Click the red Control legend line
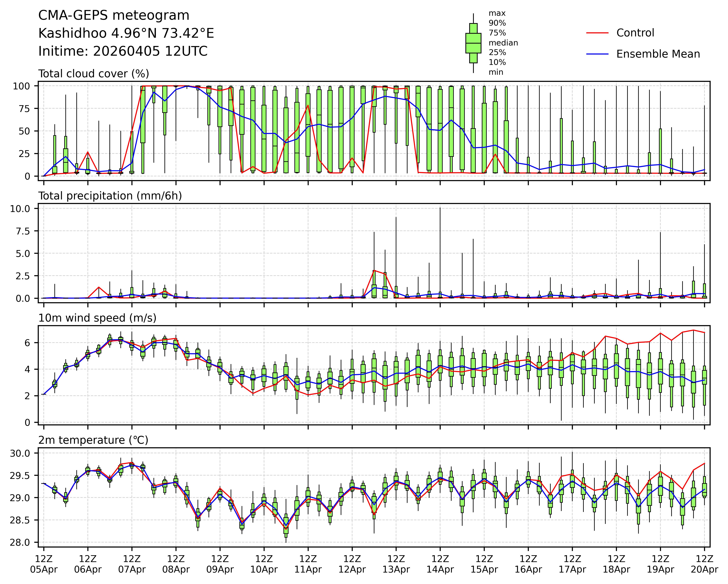This screenshot has width=728, height=584. pyautogui.click(x=597, y=33)
